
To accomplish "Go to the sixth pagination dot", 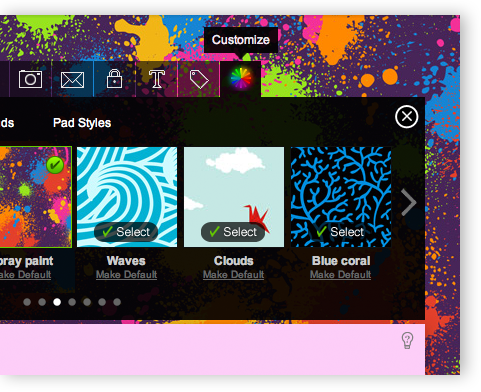I will 102,302.
